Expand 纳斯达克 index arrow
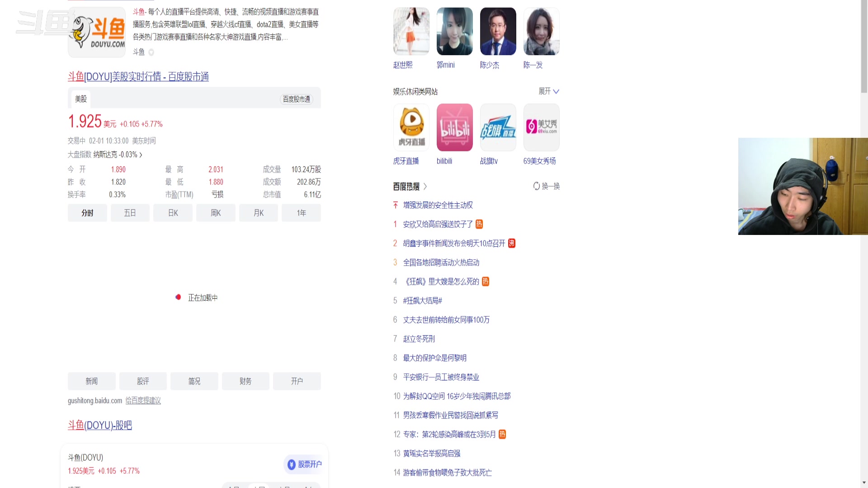 point(141,155)
